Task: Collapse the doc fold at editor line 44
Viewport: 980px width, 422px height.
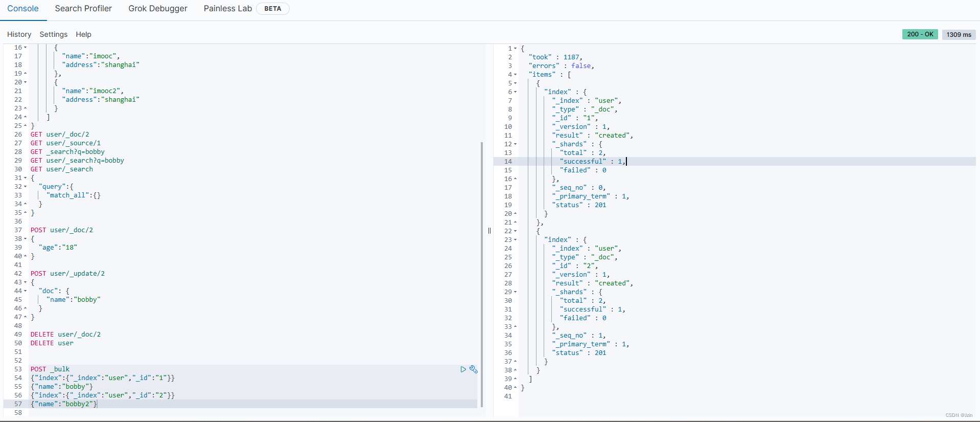Action: click(x=26, y=291)
